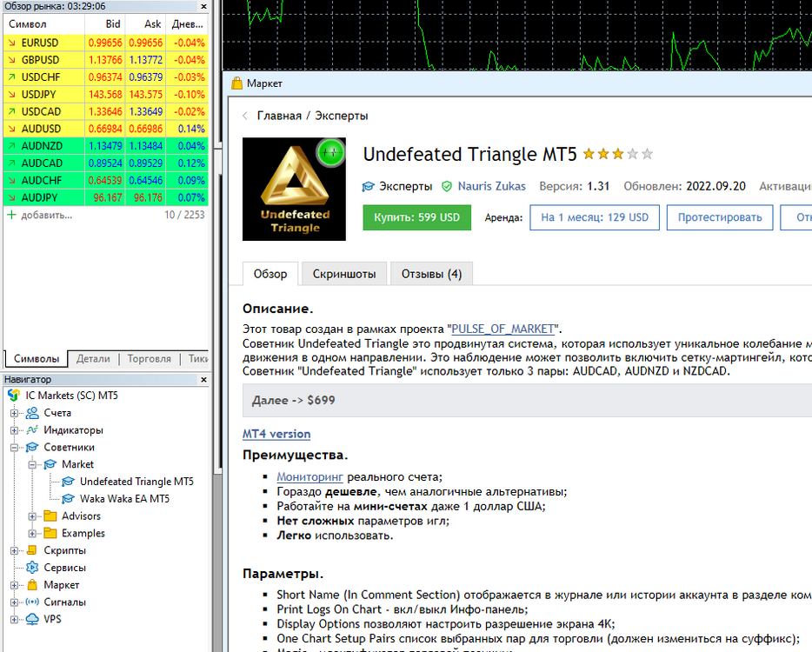812x652 pixels.
Task: Click the Market folder hat icon
Action: 50,464
